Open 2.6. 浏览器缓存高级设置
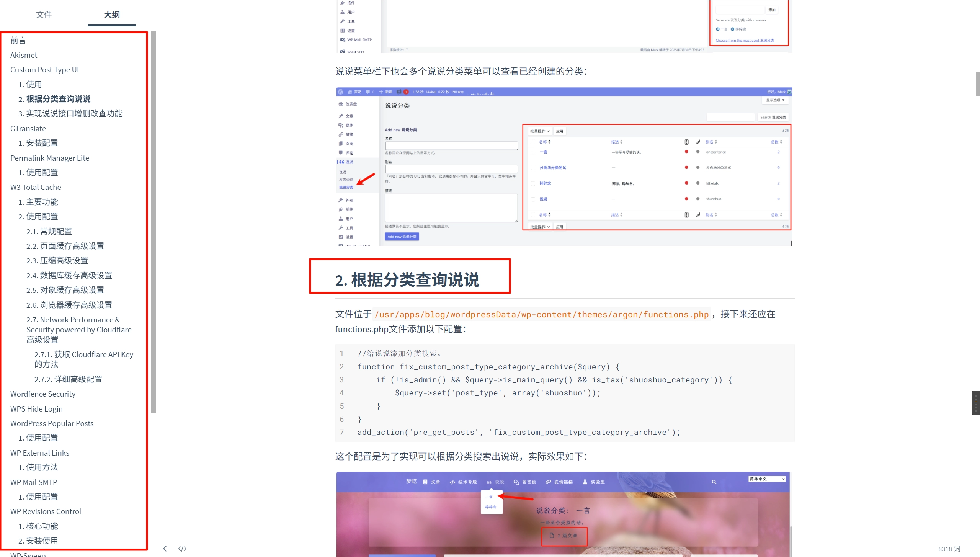980x557 pixels. point(69,305)
